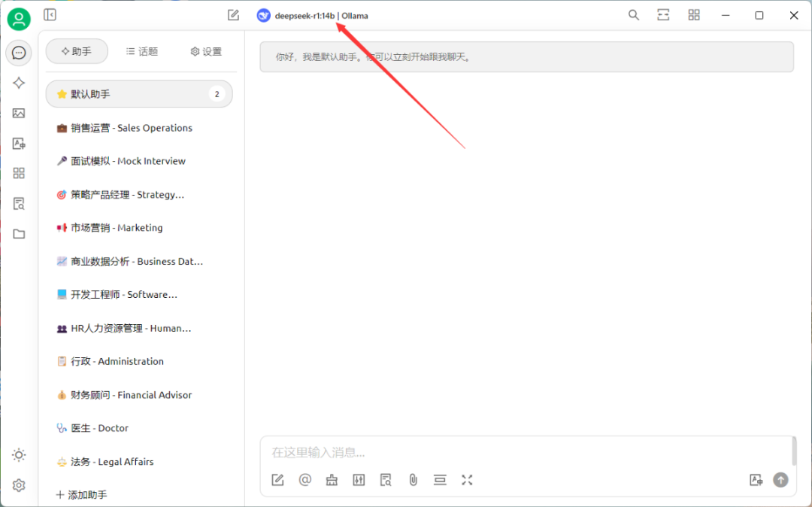Screen dimensions: 812x507
Task: Toggle narrow chat width icon
Action: click(x=663, y=15)
